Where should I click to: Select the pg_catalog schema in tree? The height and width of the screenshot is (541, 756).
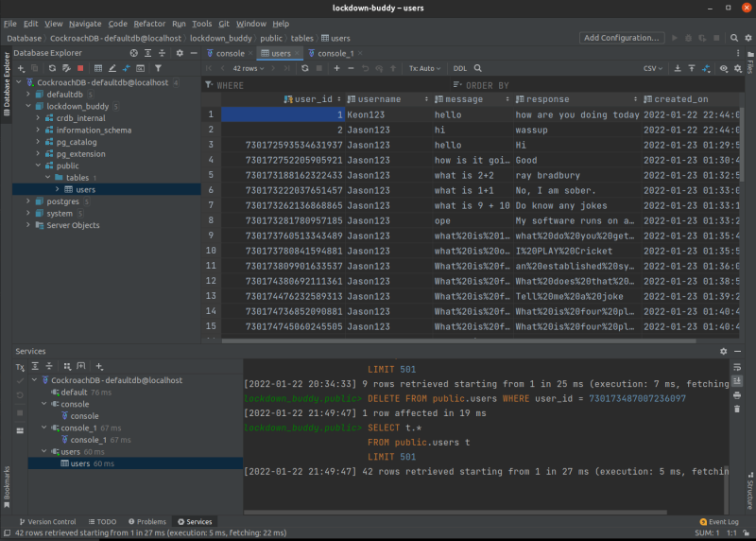[77, 142]
